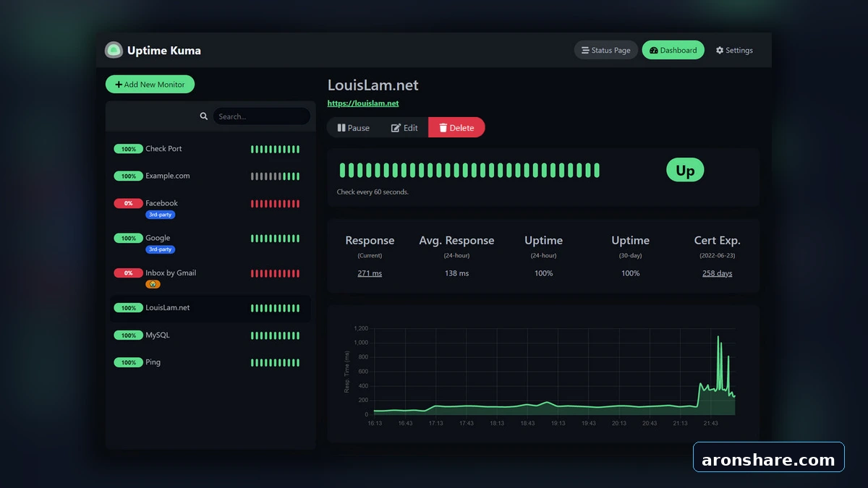
Task: Click Add New Monitor button
Action: (x=150, y=85)
